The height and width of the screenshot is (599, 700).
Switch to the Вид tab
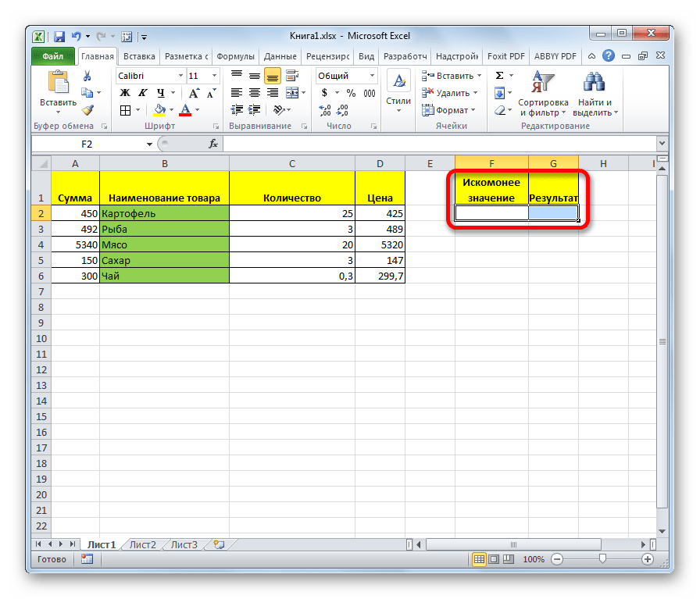tap(366, 56)
